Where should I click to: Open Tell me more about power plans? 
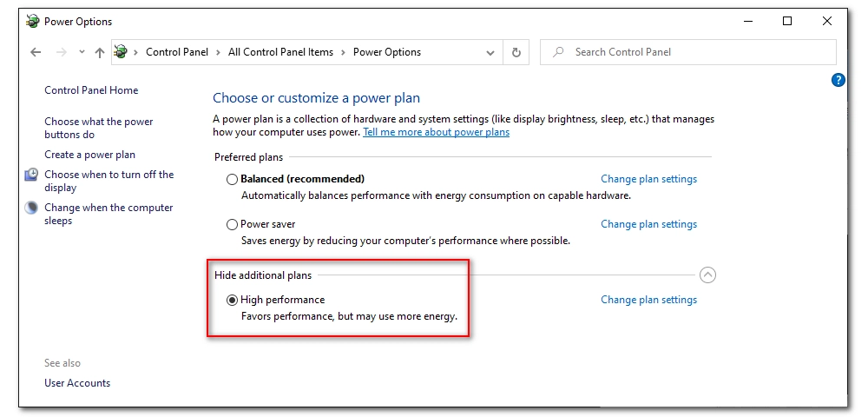436,132
